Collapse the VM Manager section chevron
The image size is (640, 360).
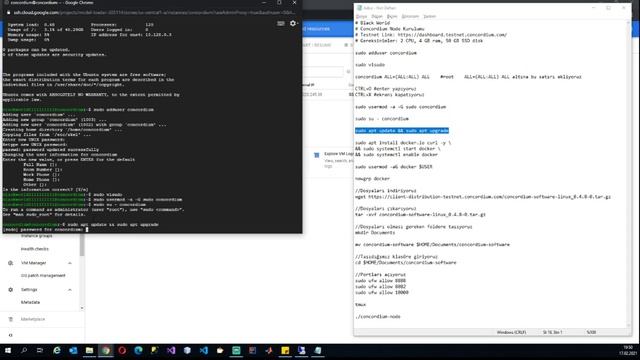pyautogui.click(x=70, y=263)
